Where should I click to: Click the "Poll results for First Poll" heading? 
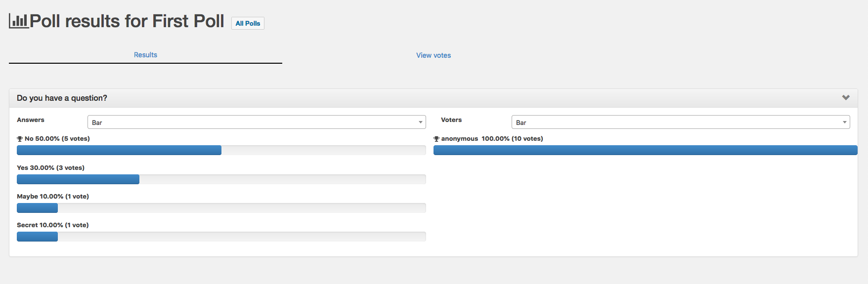[127, 21]
